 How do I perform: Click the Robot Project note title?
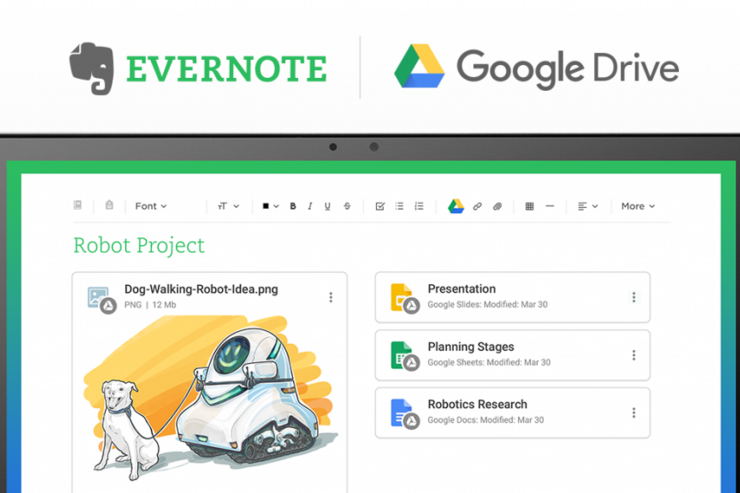tap(139, 246)
